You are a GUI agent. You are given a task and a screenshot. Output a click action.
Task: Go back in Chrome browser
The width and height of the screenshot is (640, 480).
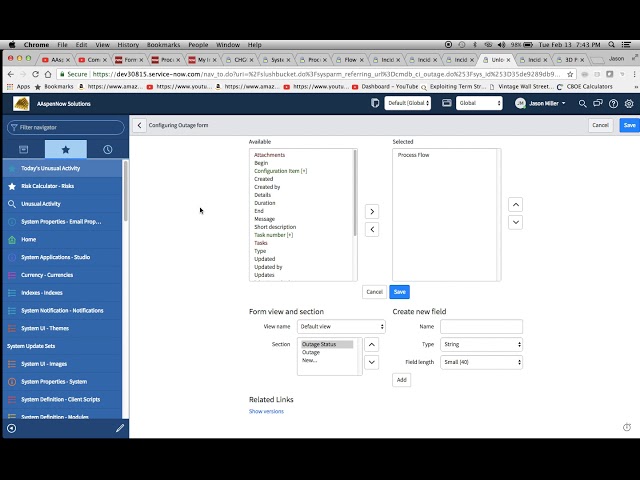pos(11,74)
